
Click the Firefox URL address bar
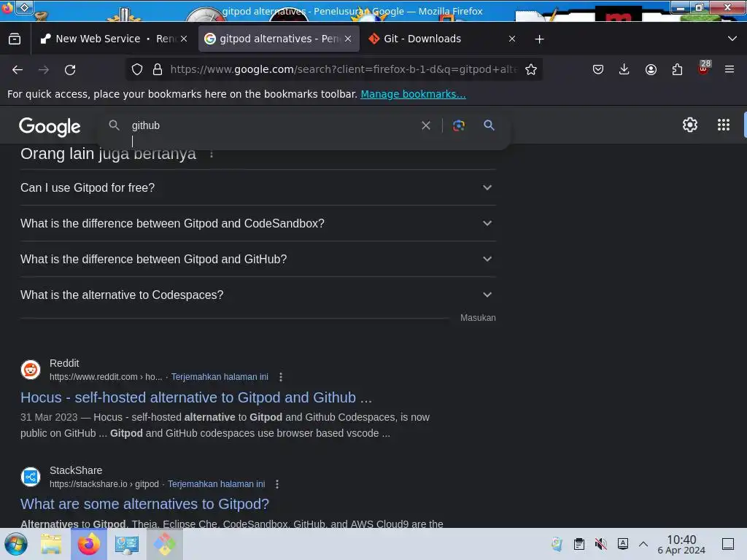(343, 69)
